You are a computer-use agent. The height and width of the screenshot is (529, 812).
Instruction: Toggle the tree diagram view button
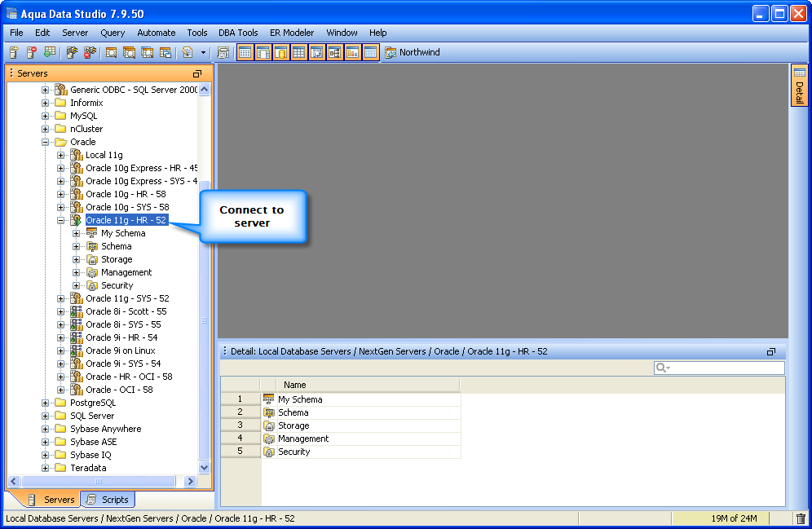pyautogui.click(x=334, y=52)
